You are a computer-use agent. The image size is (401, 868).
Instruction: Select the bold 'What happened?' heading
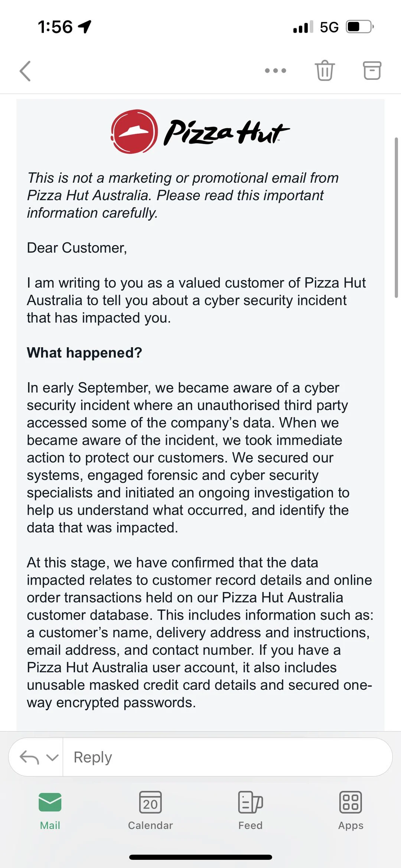pos(85,353)
